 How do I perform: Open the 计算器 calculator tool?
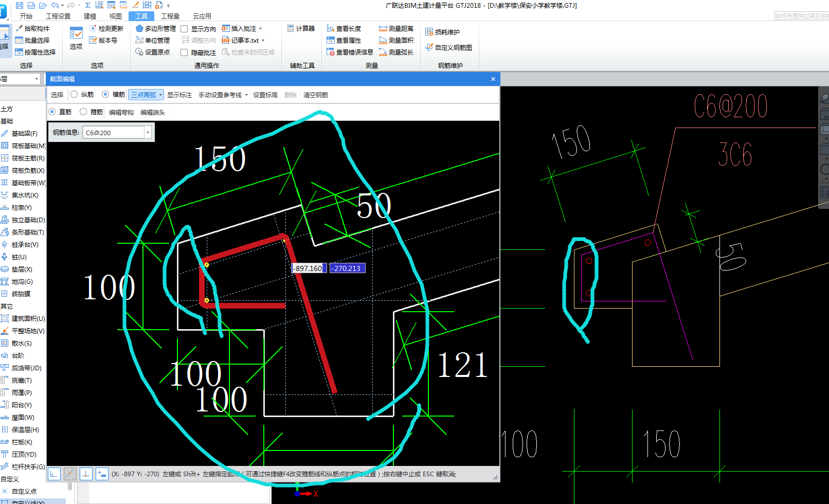pyautogui.click(x=301, y=28)
